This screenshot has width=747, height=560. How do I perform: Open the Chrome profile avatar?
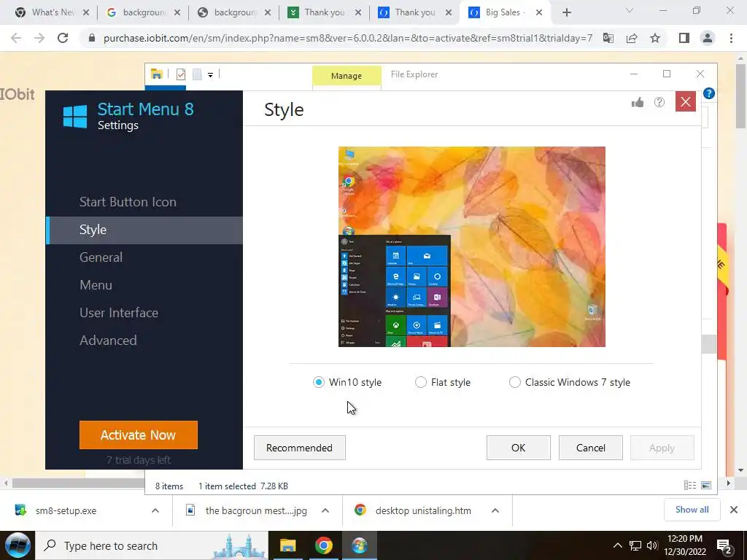coord(708,38)
